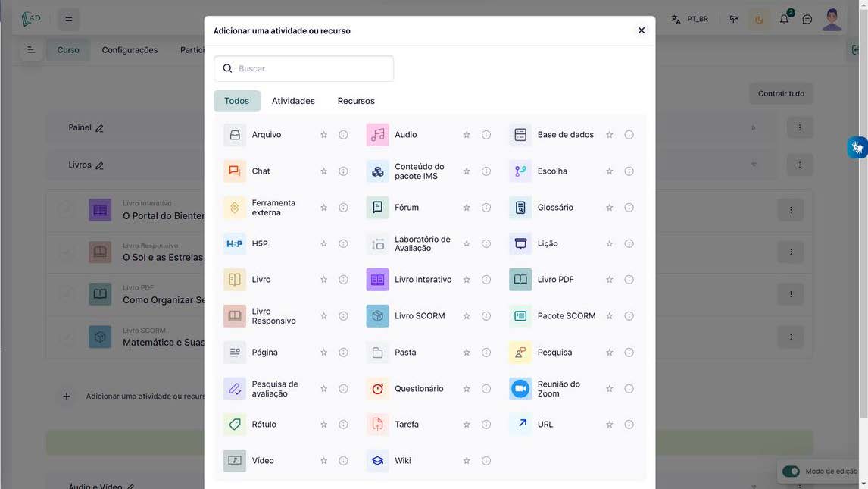Screen dimensions: 868x489
Task: Select the Fórum activity icon
Action: click(377, 208)
